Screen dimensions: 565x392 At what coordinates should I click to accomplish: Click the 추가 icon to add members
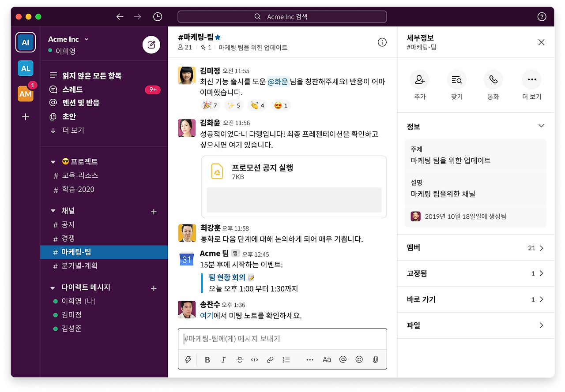tap(419, 79)
